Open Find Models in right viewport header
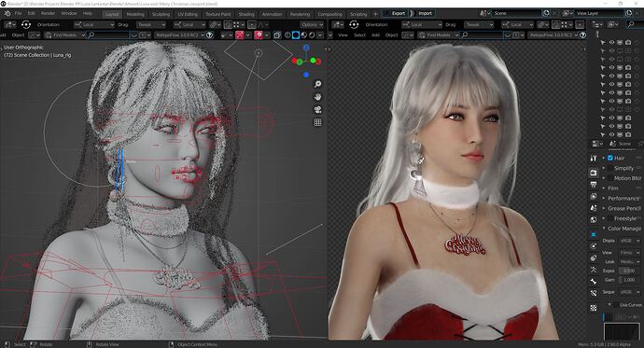The height and width of the screenshot is (348, 644). [x=439, y=35]
